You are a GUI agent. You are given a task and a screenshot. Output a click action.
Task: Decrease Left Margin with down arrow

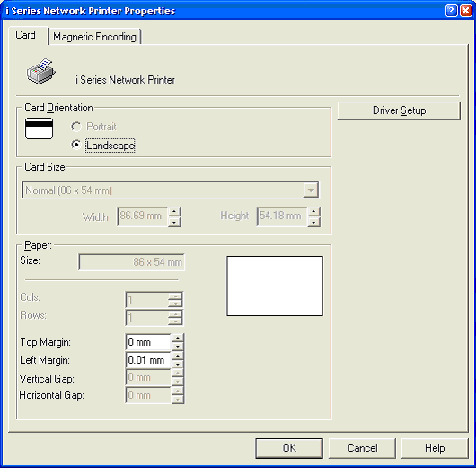(x=178, y=364)
